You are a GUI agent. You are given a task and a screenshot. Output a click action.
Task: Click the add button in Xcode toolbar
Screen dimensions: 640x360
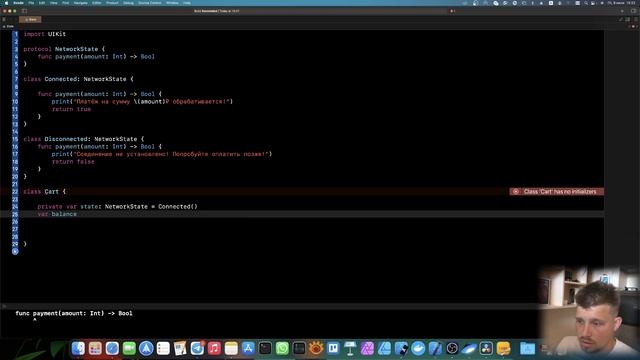coord(622,11)
